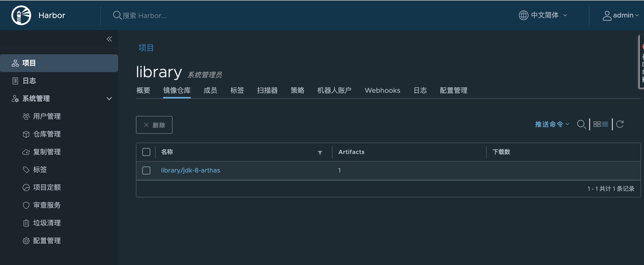Collapse the 系统管理 section chevron
Screen dimensions: 644x265
(x=109, y=98)
